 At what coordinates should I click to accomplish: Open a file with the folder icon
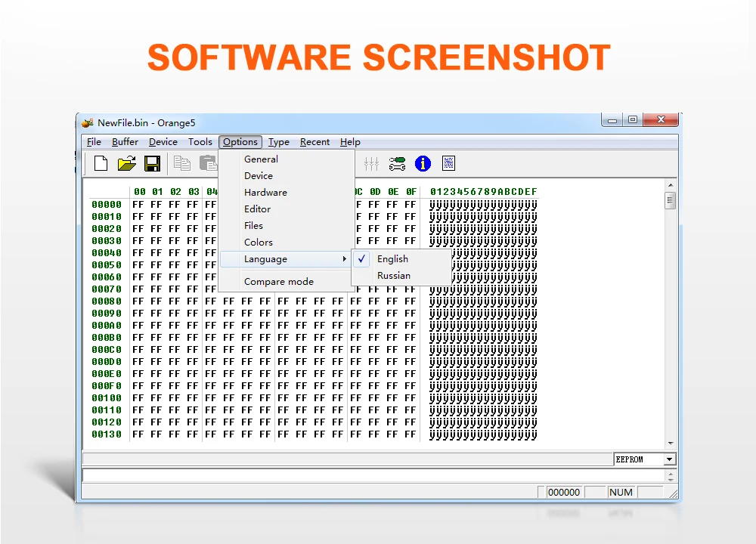click(127, 164)
